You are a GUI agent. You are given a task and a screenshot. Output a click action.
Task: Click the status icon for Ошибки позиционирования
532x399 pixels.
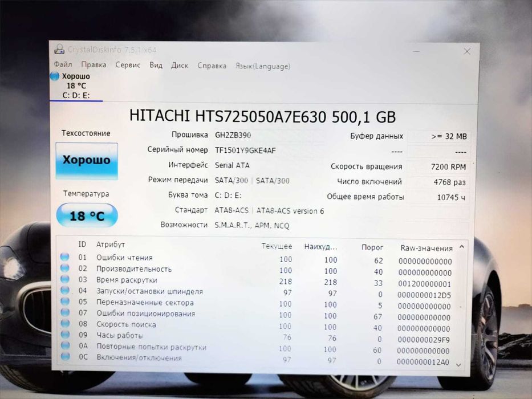pos(65,312)
